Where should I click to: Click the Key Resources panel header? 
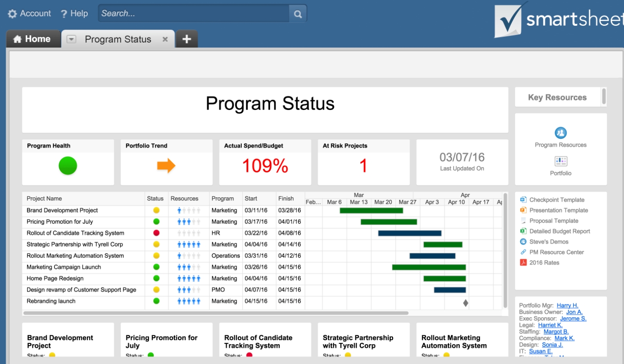(x=557, y=98)
